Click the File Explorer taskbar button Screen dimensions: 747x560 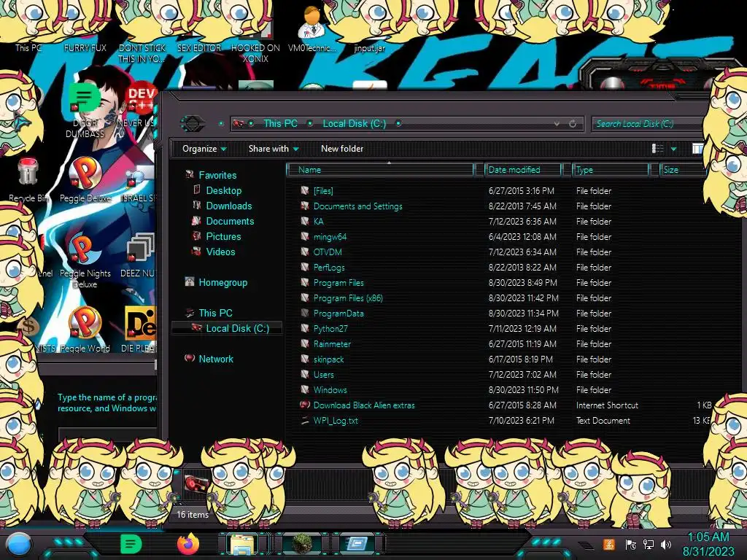click(x=242, y=544)
